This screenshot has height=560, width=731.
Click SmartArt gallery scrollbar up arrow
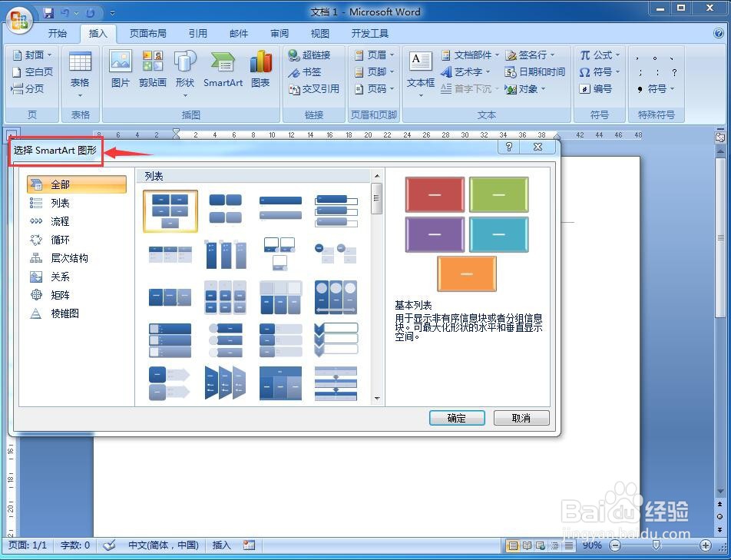click(377, 176)
